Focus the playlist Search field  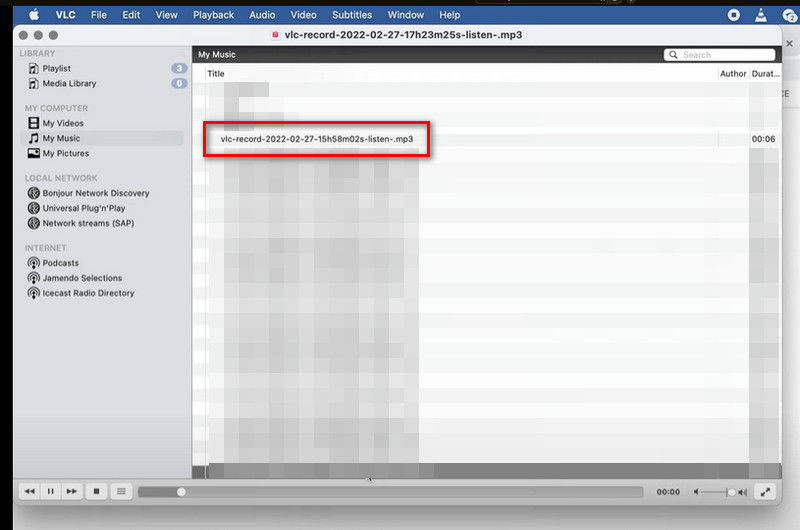pyautogui.click(x=719, y=55)
